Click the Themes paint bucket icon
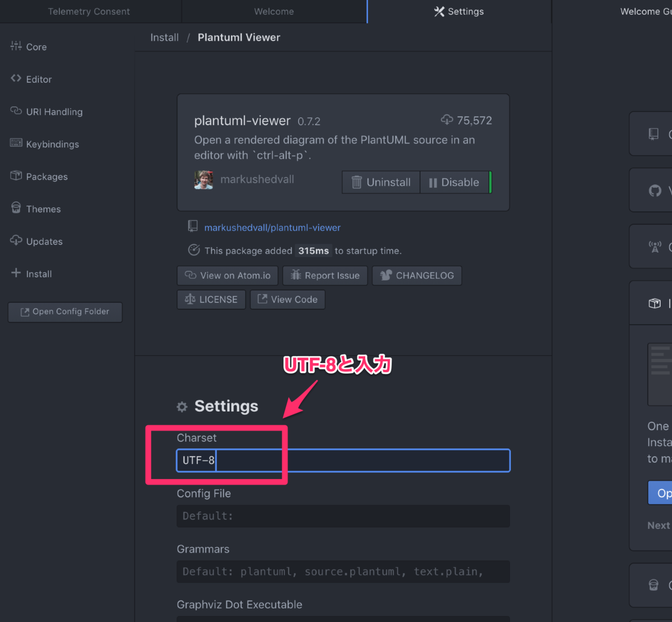672x622 pixels. tap(16, 208)
